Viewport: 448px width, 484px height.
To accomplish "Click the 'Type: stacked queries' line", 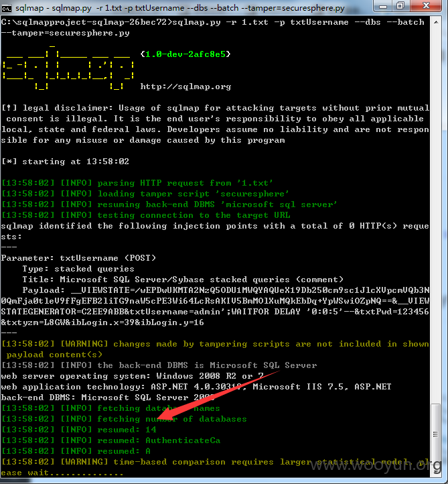I will 78,269.
